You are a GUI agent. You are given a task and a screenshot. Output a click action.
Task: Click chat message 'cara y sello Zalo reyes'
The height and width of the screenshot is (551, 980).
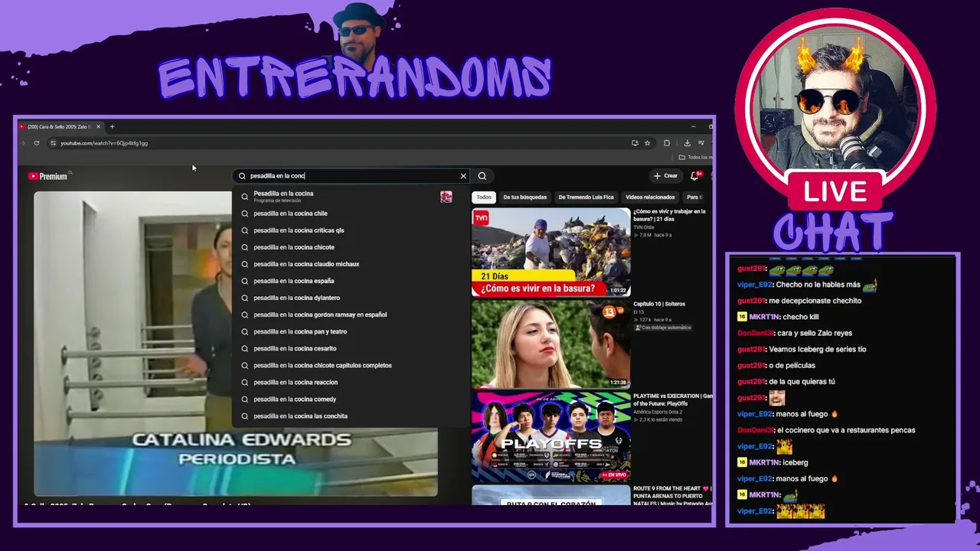pyautogui.click(x=815, y=333)
